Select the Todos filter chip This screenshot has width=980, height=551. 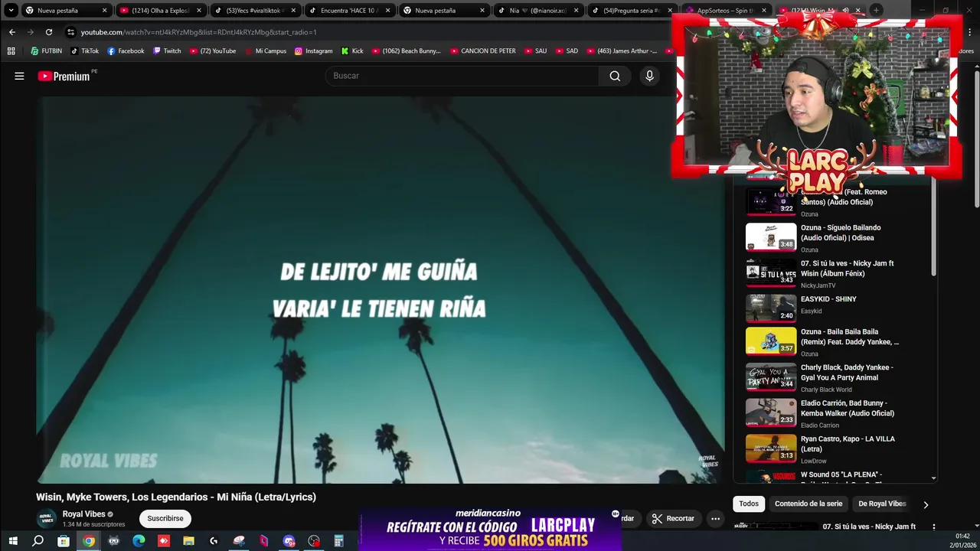tap(749, 504)
